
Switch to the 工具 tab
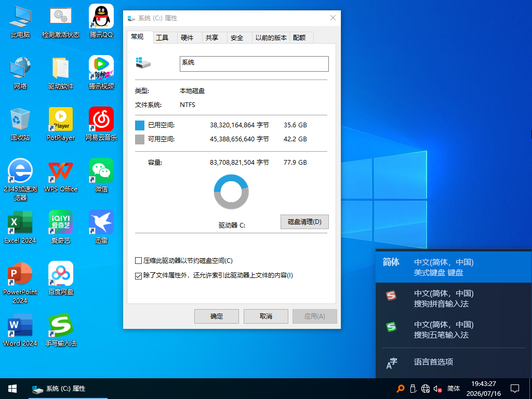pos(162,37)
